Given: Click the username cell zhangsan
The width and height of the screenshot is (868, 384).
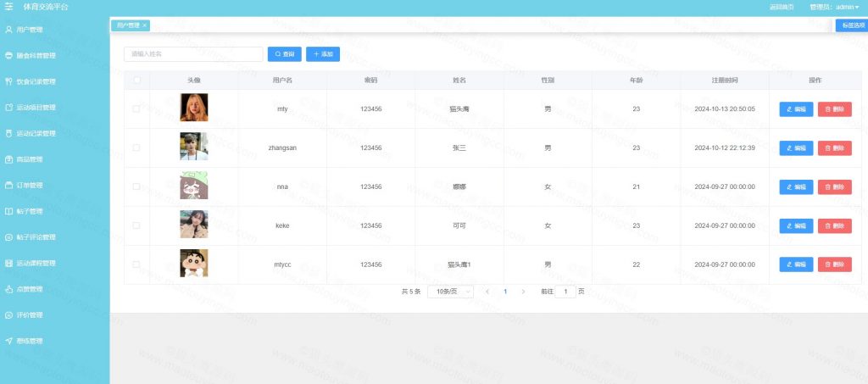Looking at the screenshot, I should tap(282, 148).
